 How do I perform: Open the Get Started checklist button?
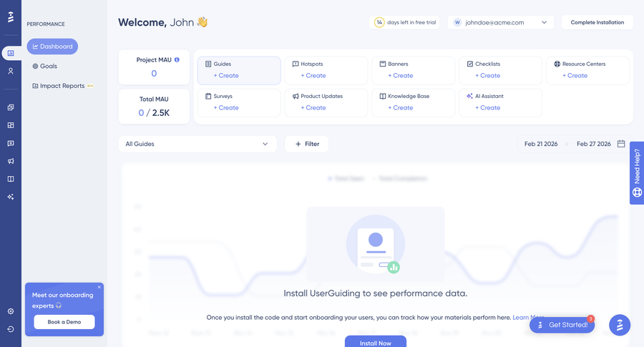pos(562,325)
